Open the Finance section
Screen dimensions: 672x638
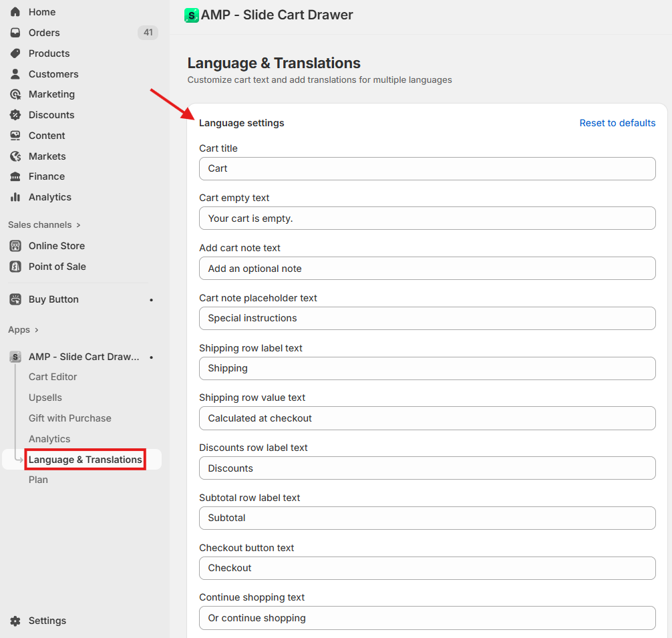[x=47, y=176]
